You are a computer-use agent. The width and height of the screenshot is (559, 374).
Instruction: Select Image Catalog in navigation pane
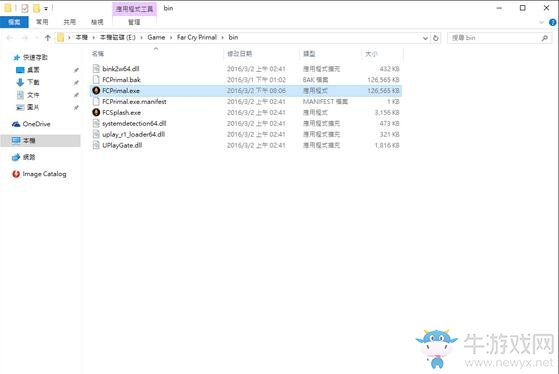click(44, 174)
